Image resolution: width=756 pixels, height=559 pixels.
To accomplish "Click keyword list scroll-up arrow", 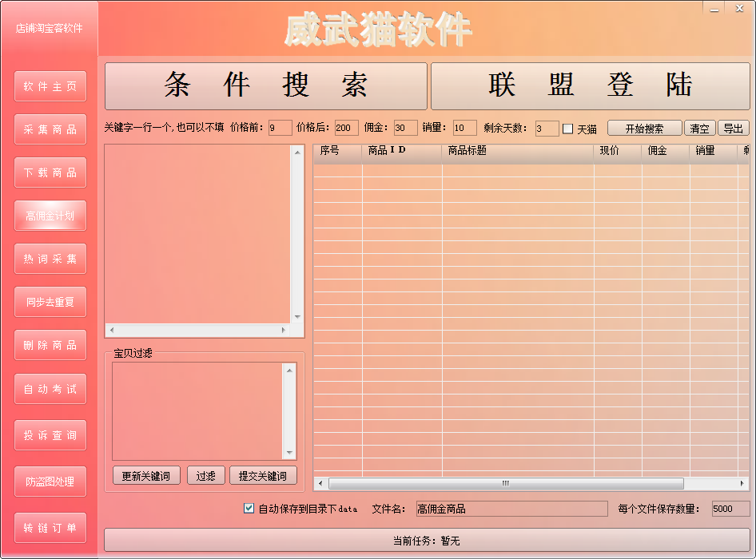I will [297, 153].
